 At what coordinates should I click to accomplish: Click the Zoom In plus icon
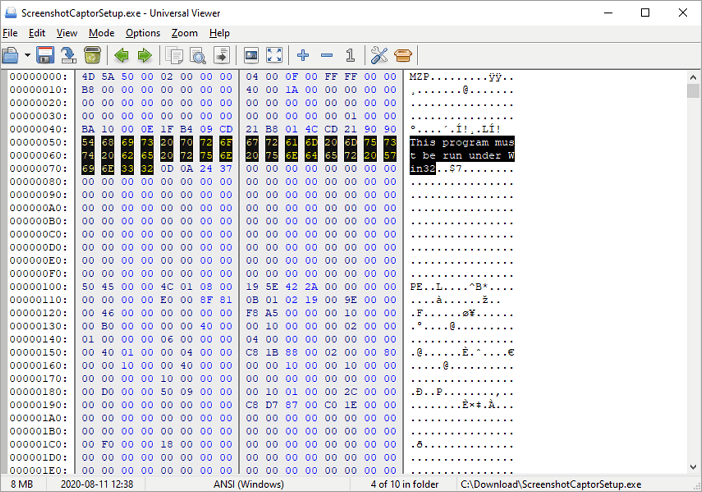[x=304, y=55]
